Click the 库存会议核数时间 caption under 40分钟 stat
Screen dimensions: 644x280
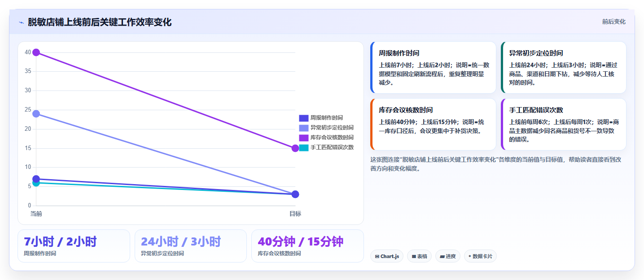279,254
